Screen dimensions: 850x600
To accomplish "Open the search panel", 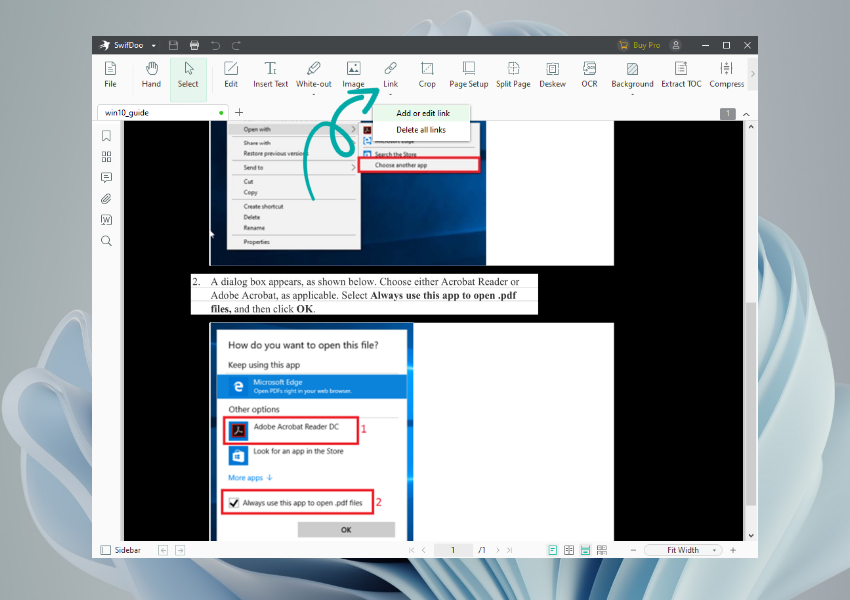I will (106, 241).
